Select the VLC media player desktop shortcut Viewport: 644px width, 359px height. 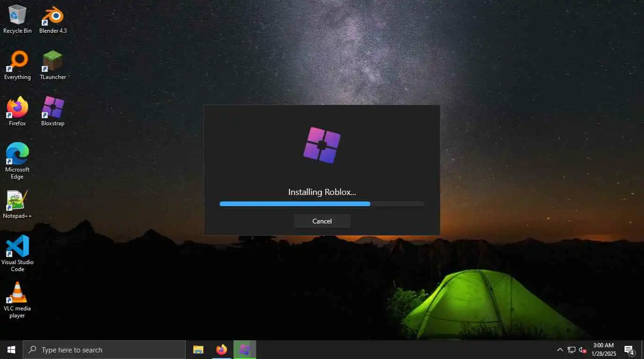point(17,300)
